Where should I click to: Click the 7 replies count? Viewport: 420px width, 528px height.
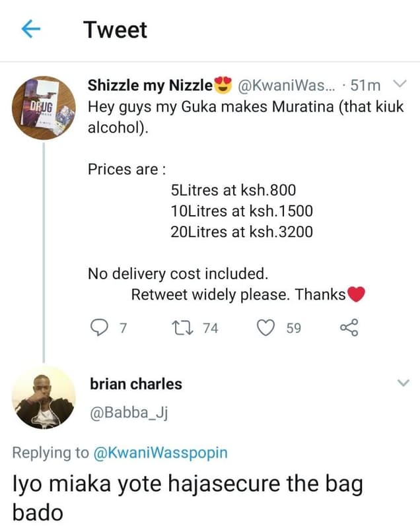[122, 327]
